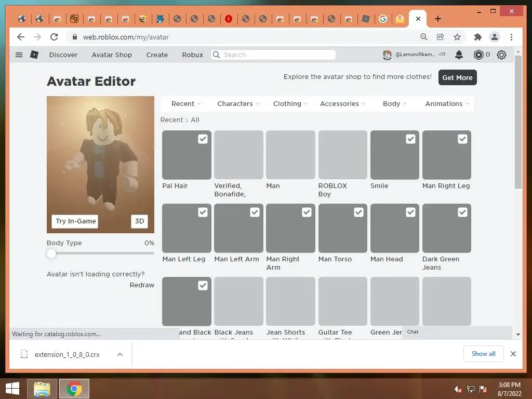Open the download item options chevron

pyautogui.click(x=120, y=354)
